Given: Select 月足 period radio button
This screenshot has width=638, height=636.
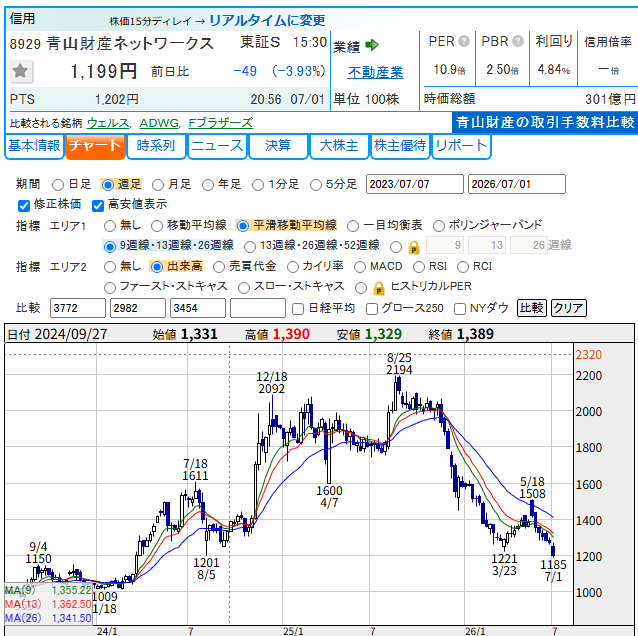Looking at the screenshot, I should tap(158, 185).
